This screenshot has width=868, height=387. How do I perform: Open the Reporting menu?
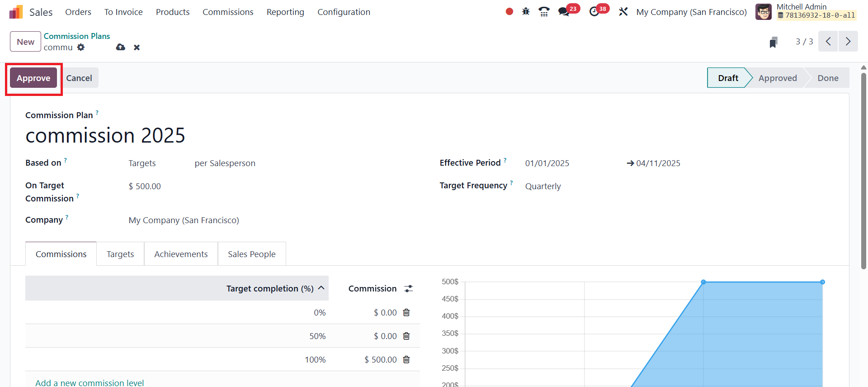click(x=285, y=12)
